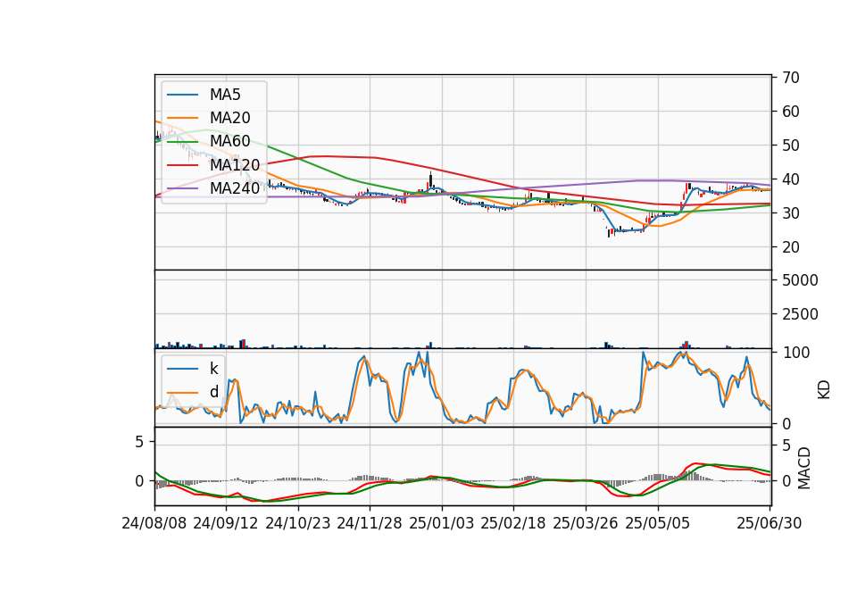Click the red MA120 legend line swatch
This screenshot has width=857, height=616.
182,164
